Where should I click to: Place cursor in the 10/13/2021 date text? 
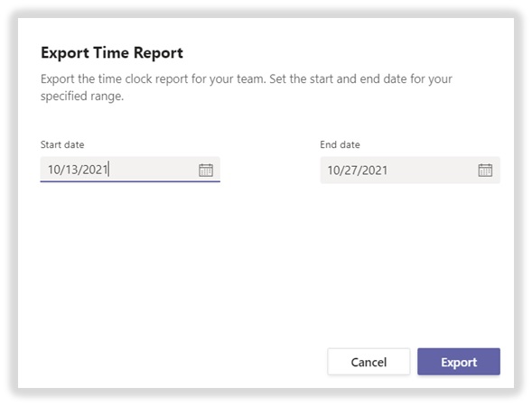pyautogui.click(x=78, y=170)
